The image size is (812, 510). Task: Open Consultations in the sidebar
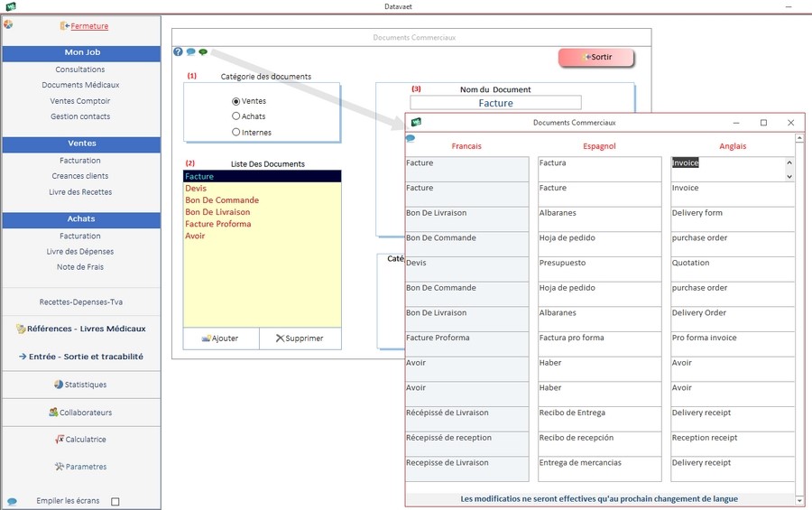click(x=80, y=70)
